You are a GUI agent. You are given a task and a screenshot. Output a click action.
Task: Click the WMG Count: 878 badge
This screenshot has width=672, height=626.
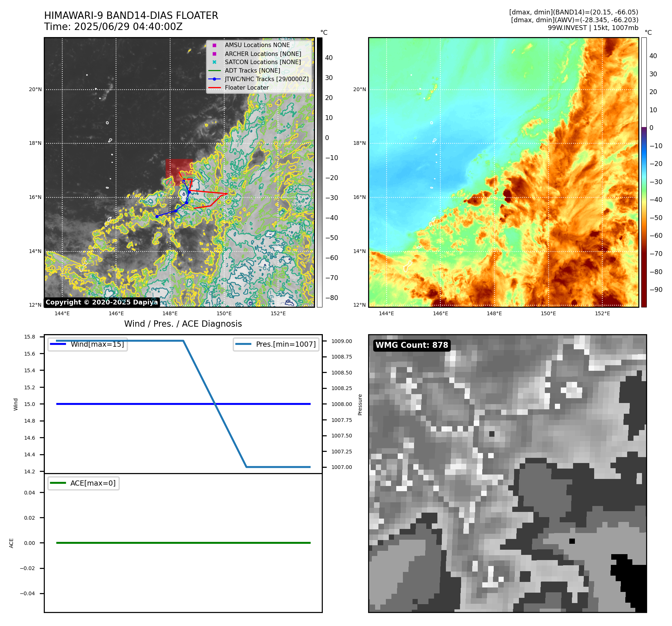(x=412, y=345)
